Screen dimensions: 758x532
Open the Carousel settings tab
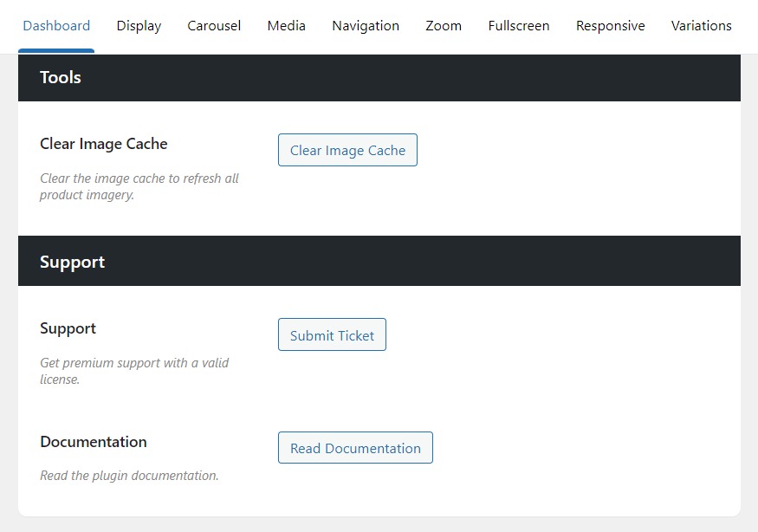pos(214,26)
